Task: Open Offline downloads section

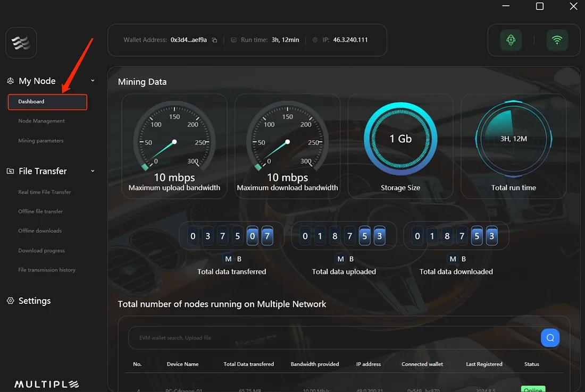Action: tap(40, 231)
